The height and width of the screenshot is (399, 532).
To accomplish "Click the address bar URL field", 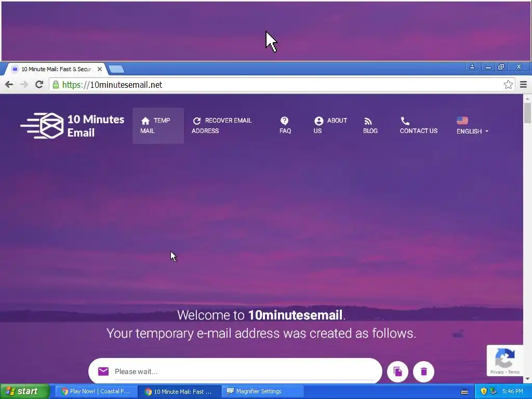I will coord(282,85).
